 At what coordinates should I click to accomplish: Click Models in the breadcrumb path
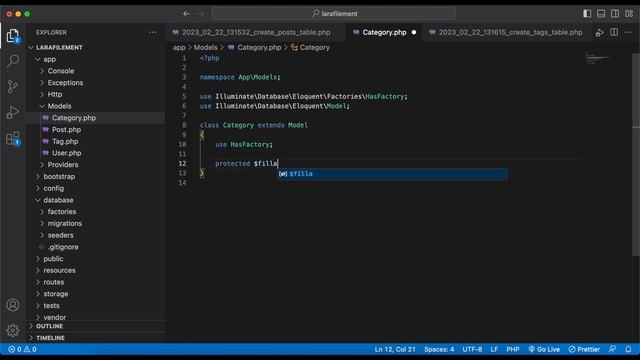tap(205, 47)
